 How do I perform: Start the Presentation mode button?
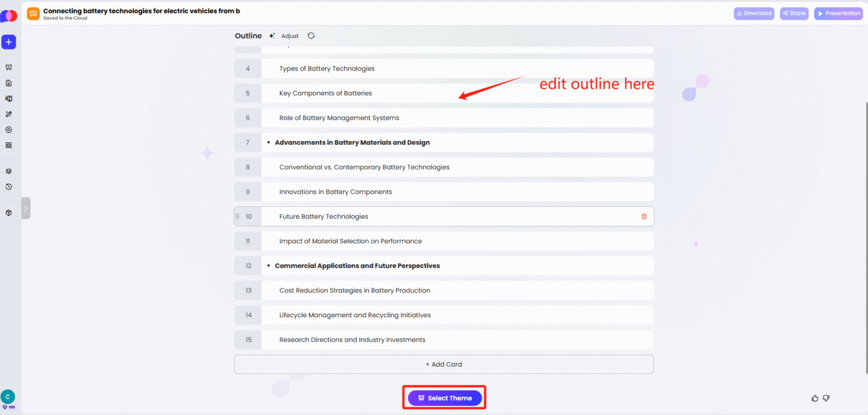[838, 13]
